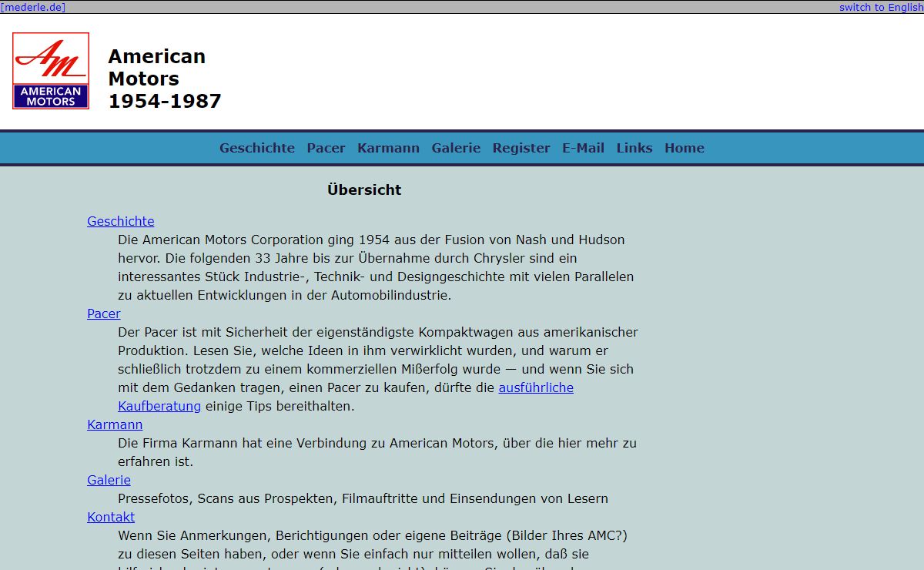
Task: Switch to English version link
Action: click(x=881, y=7)
